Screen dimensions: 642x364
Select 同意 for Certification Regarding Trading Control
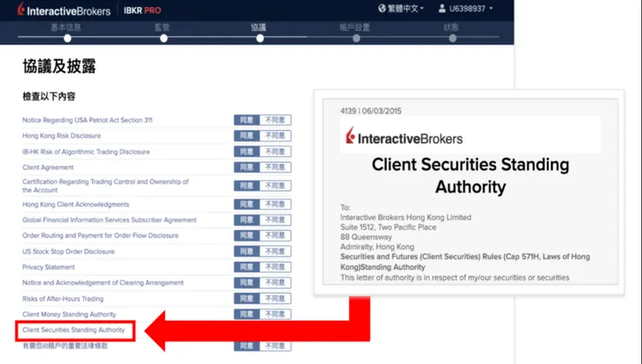(247, 185)
